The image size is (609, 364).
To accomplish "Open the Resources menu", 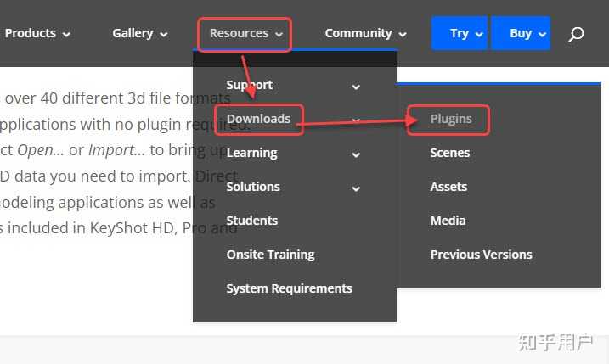I will click(245, 33).
